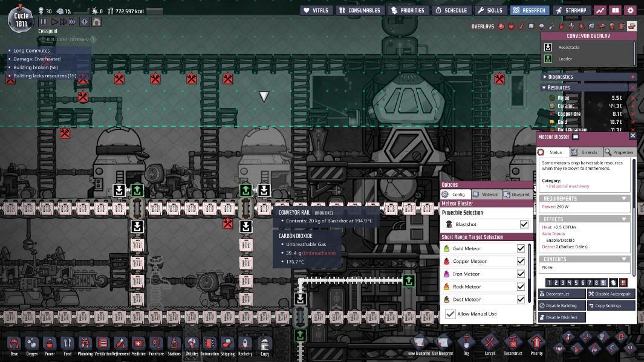This screenshot has width=644, height=362.
Task: Click the Disable Building button
Action: tap(561, 306)
